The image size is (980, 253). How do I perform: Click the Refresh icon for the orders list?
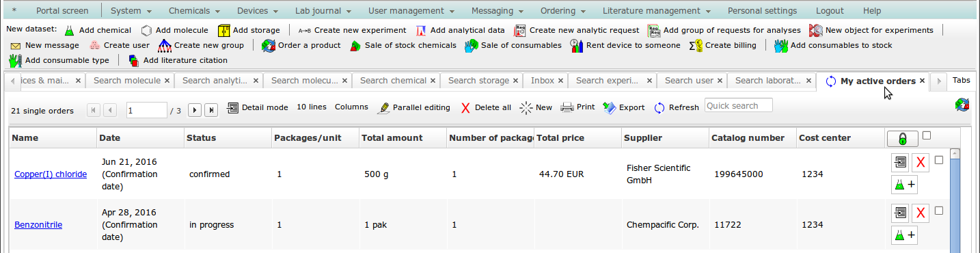659,107
